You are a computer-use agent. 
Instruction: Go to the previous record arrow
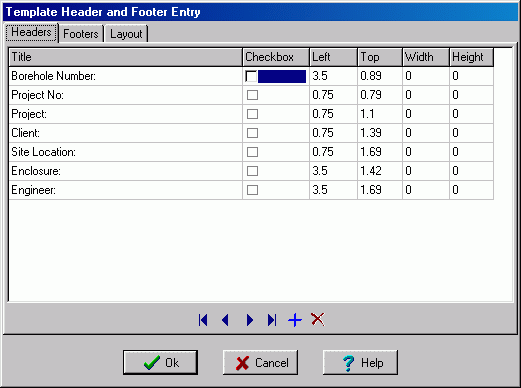(226, 320)
